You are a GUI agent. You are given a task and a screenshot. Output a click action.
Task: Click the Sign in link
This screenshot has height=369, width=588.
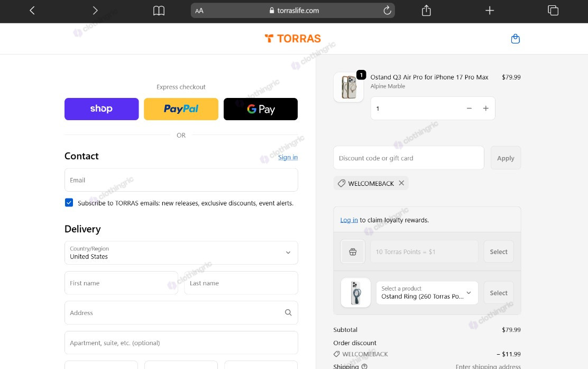pyautogui.click(x=288, y=157)
